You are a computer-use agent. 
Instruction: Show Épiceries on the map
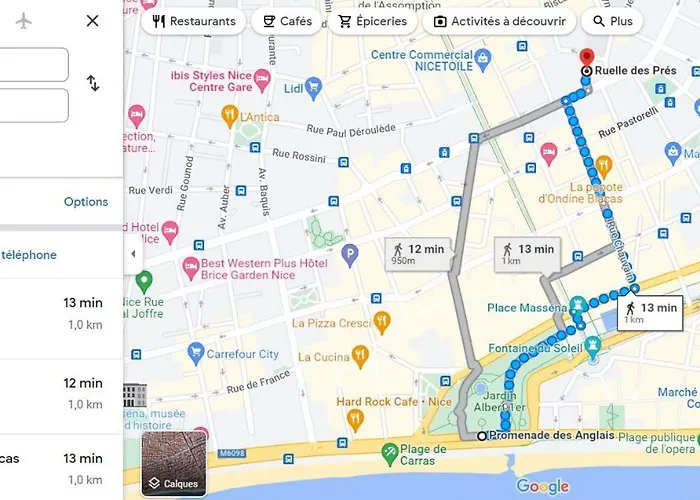(x=372, y=21)
